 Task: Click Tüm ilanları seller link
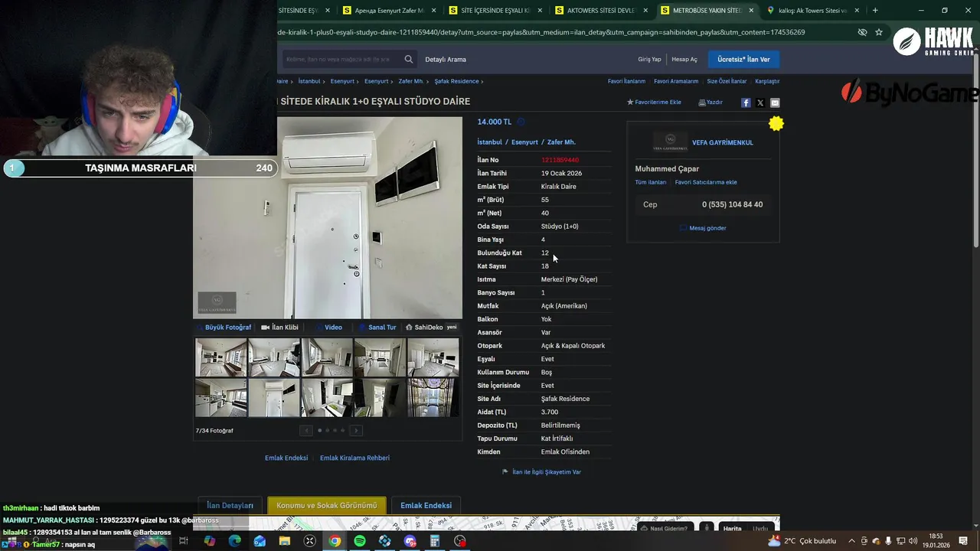pos(650,183)
